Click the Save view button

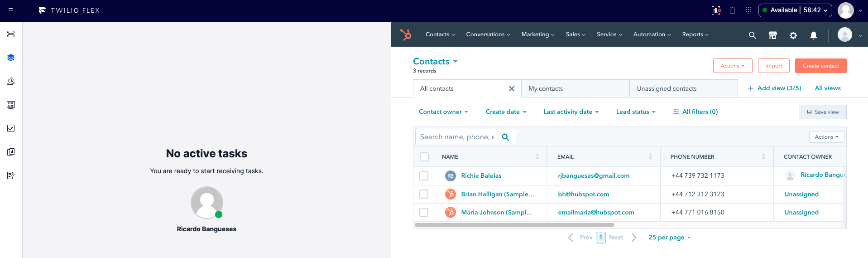(x=822, y=112)
